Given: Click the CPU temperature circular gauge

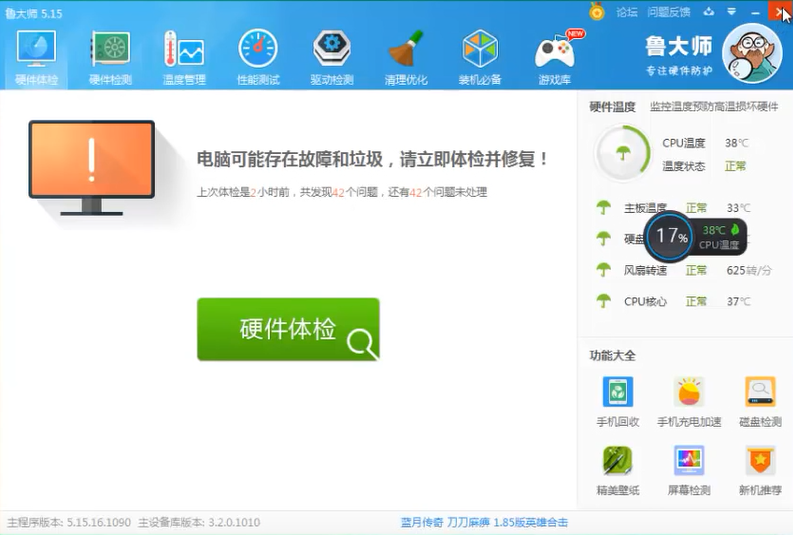Looking at the screenshot, I should pyautogui.click(x=623, y=153).
